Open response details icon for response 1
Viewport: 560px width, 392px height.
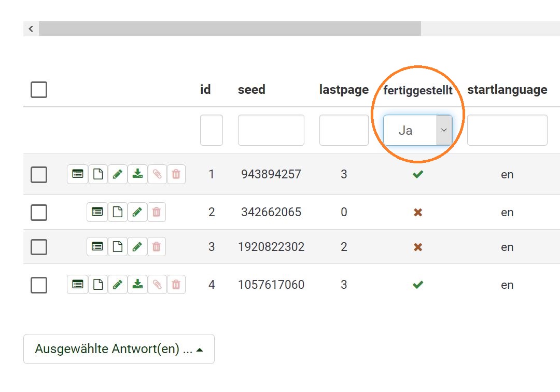point(77,174)
